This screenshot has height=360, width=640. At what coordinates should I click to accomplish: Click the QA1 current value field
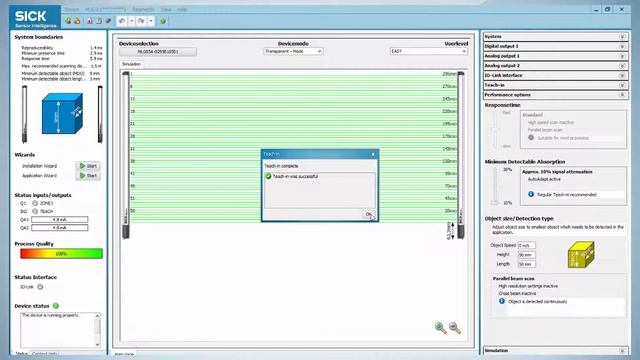(60, 220)
